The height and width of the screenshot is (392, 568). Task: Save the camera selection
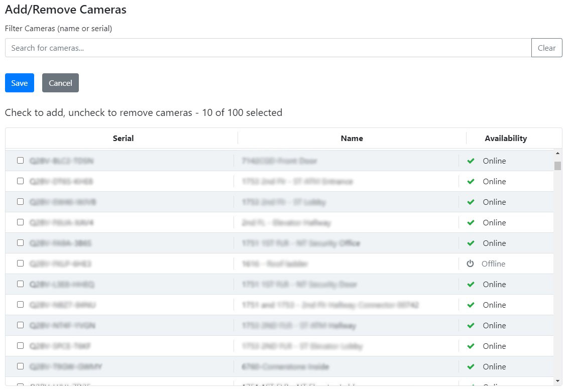[x=20, y=83]
